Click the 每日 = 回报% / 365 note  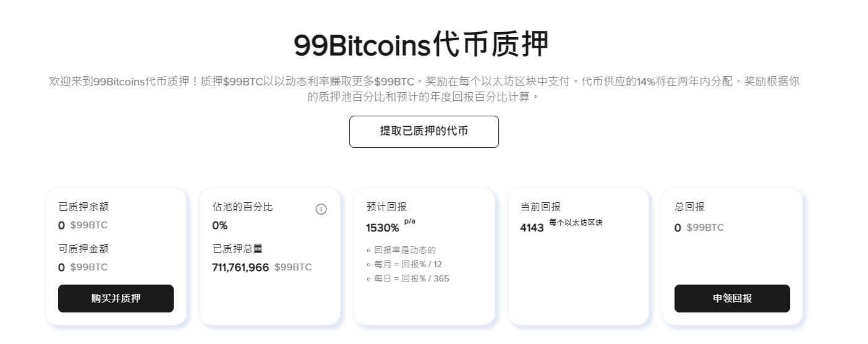click(x=412, y=278)
